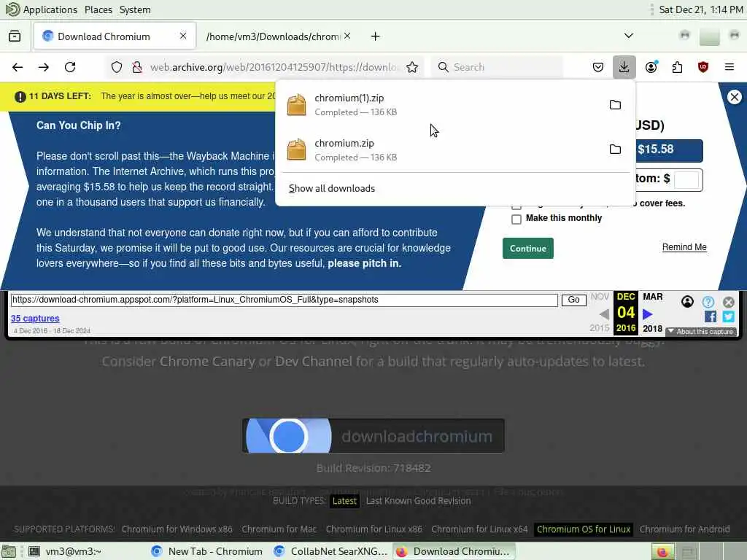Screen dimensions: 747x560
Task: Switch to New Tab - Chromium taskbar window
Action: click(206, 551)
